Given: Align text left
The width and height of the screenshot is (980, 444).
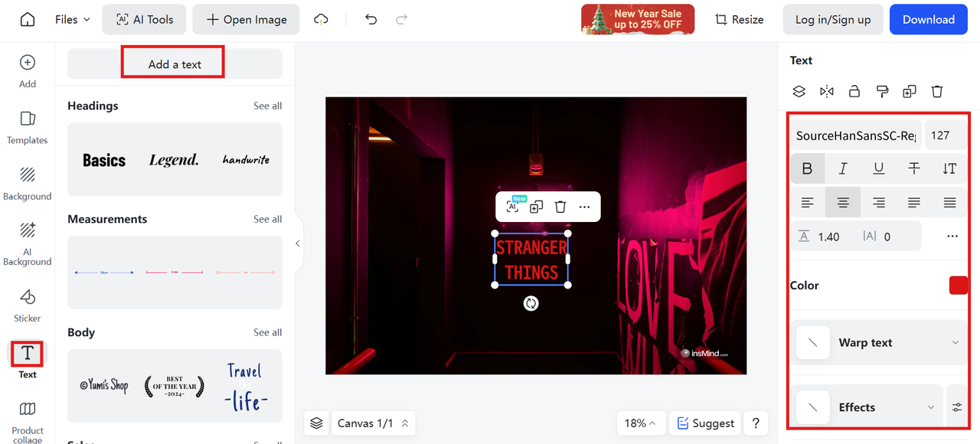Looking at the screenshot, I should [807, 202].
